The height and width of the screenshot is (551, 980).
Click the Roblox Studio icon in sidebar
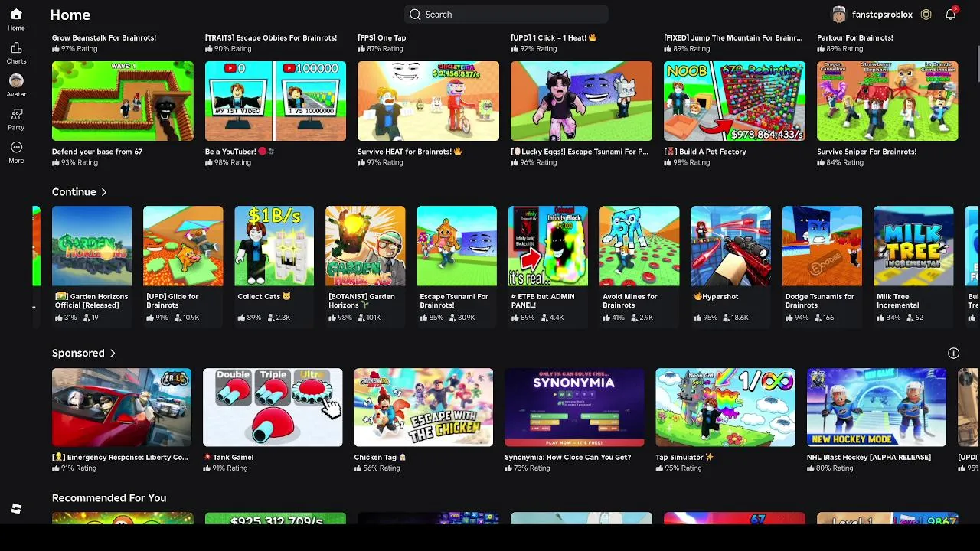tap(16, 509)
